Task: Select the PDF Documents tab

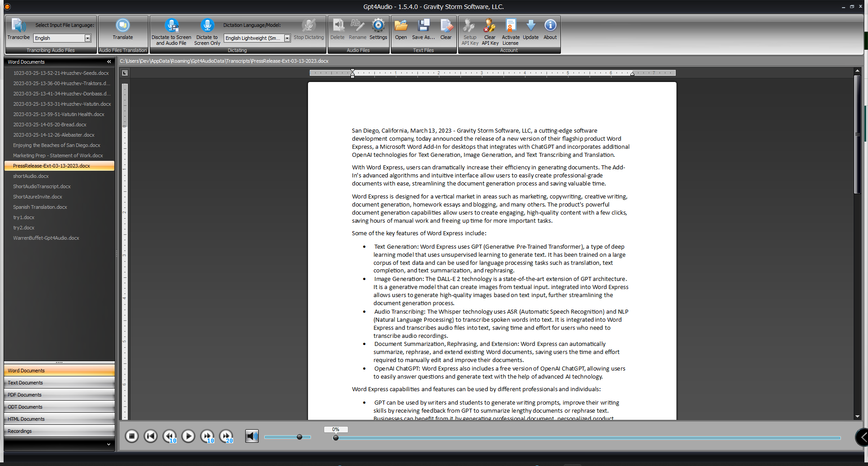Action: [59, 395]
